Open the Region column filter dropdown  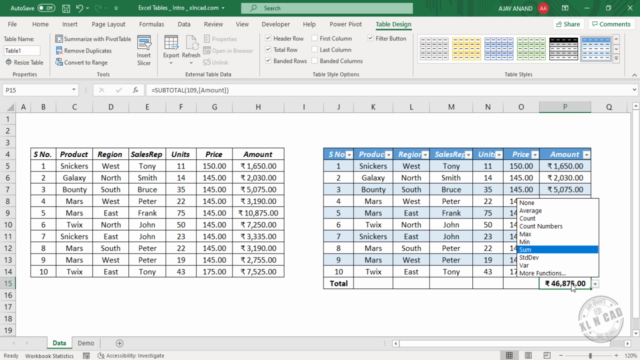tap(425, 155)
